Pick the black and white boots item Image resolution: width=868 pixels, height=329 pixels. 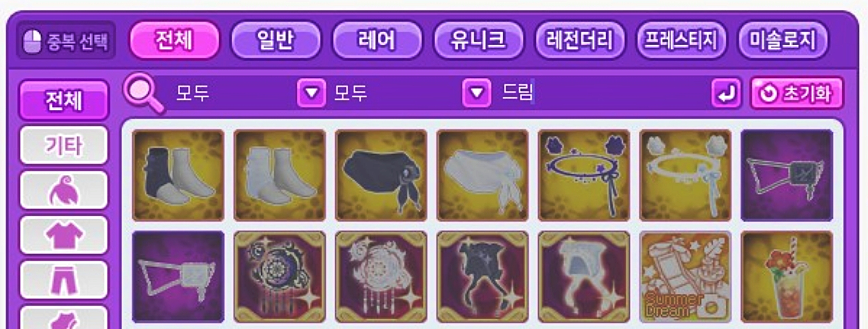[178, 175]
